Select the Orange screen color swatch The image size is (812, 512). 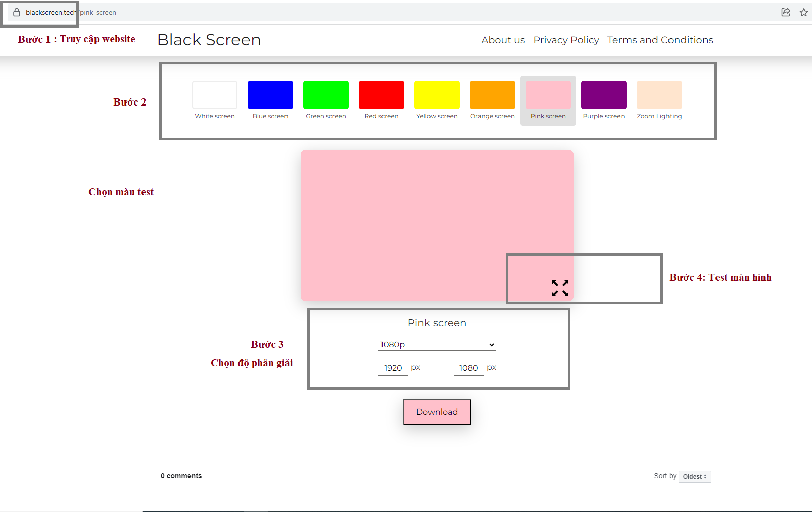(492, 94)
